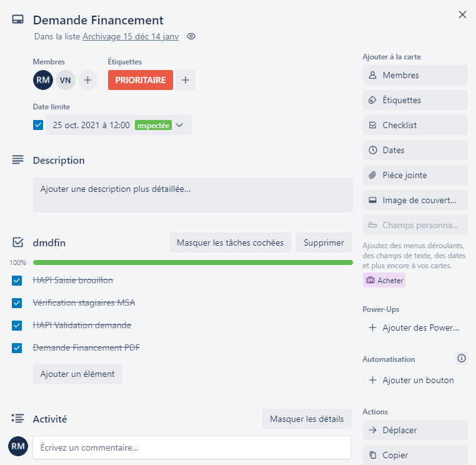Click the description text field placeholder
476x465 pixels.
[193, 194]
